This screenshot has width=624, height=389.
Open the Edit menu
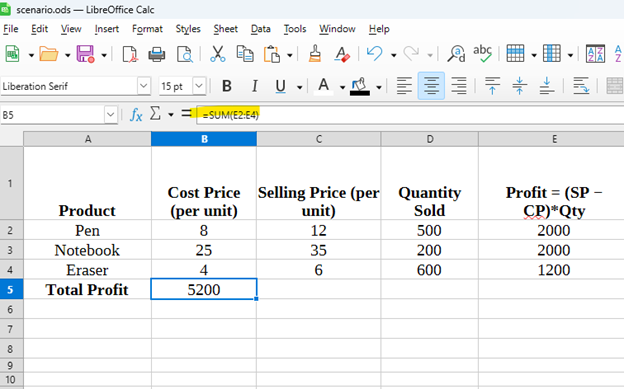pos(39,29)
